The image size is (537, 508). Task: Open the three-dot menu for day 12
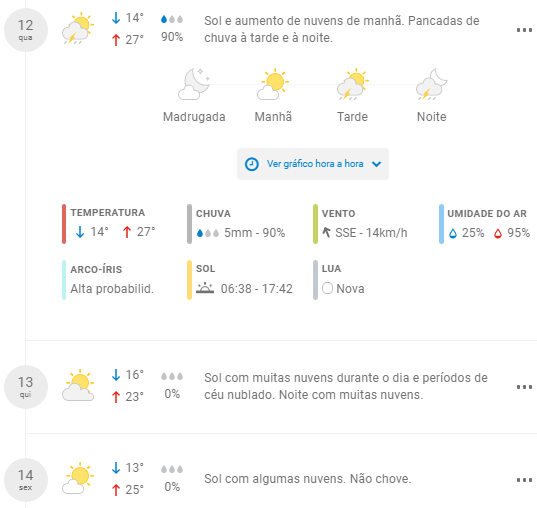click(x=524, y=30)
